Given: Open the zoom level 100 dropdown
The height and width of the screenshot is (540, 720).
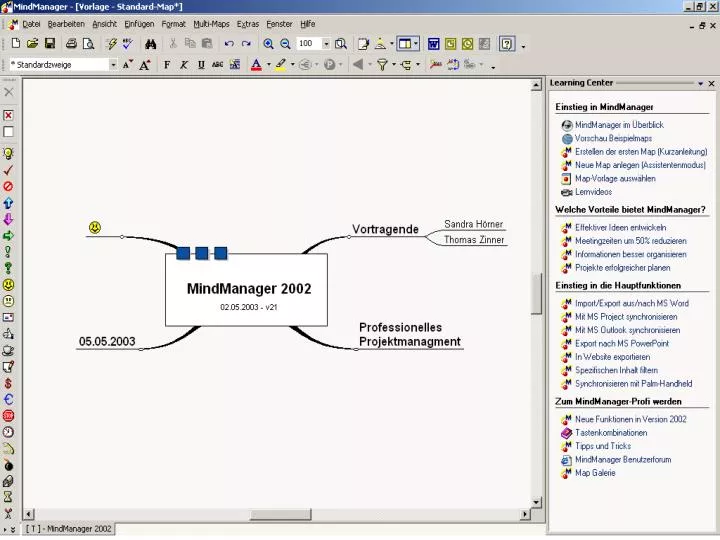Looking at the screenshot, I should (326, 44).
